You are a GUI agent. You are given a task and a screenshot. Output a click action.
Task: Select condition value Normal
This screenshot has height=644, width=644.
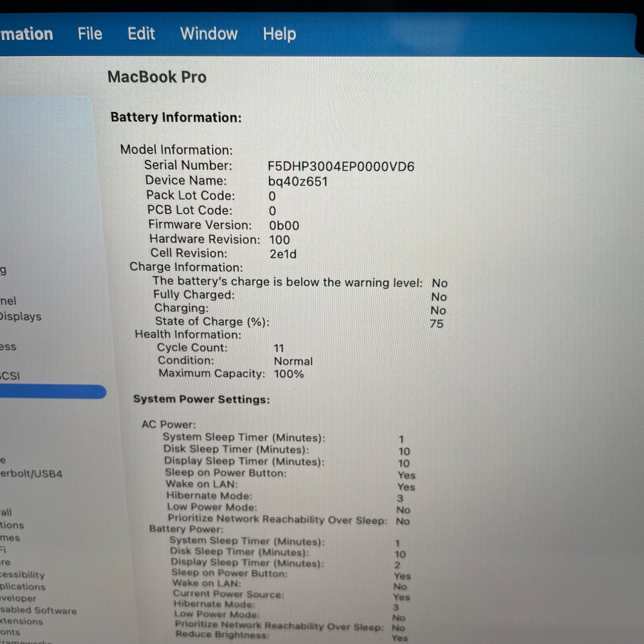click(293, 361)
